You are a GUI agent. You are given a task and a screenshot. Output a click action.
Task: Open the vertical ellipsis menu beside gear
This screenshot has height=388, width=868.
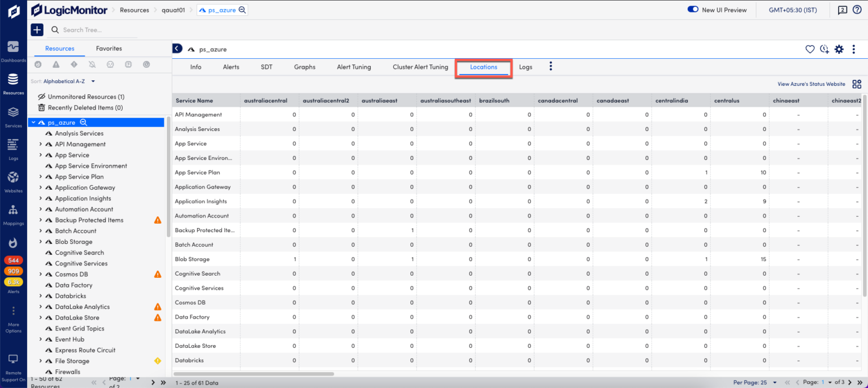click(854, 49)
